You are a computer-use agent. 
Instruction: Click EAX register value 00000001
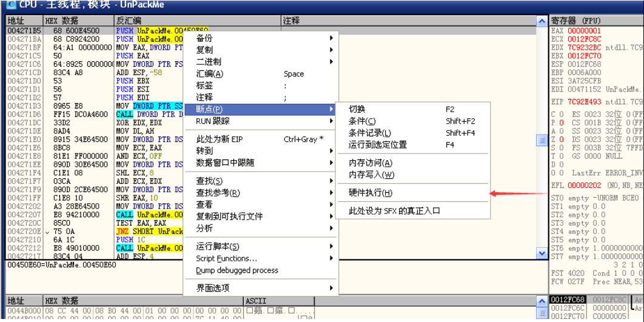click(584, 31)
